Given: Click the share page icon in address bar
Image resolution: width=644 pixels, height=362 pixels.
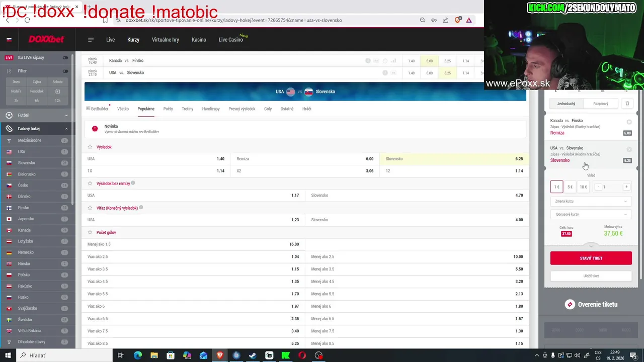Looking at the screenshot, I should click(445, 20).
